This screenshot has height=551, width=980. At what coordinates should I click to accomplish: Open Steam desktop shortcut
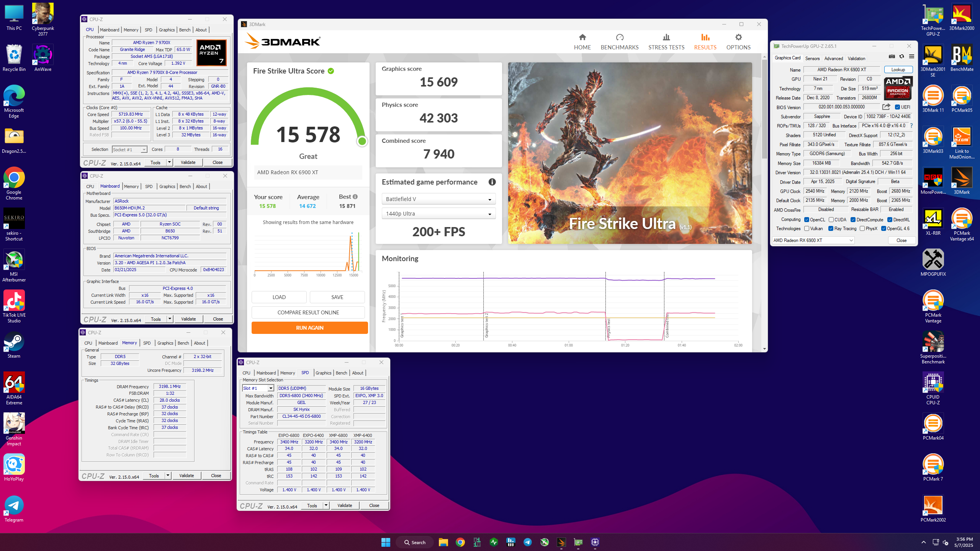[x=14, y=345]
